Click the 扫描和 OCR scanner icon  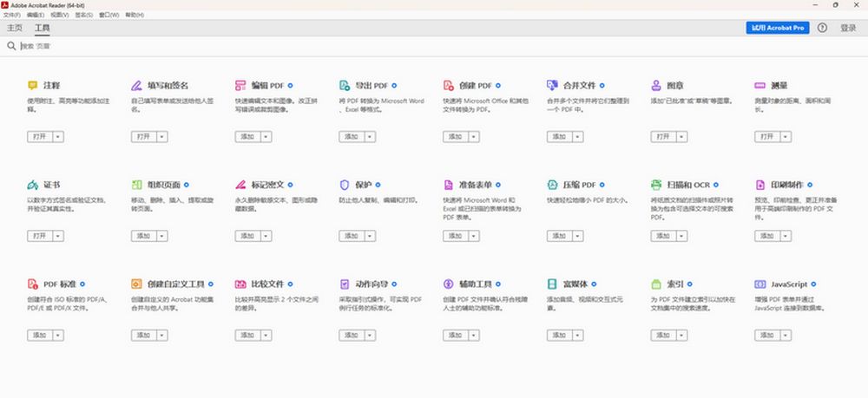click(656, 185)
